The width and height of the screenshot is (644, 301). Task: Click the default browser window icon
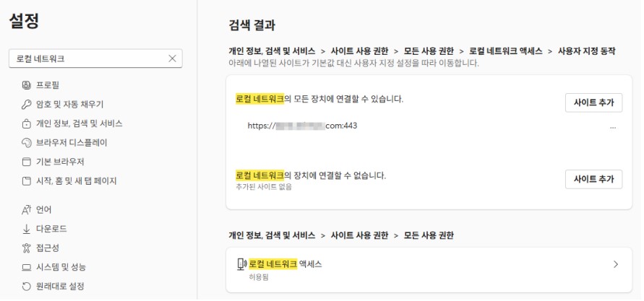[x=27, y=162]
